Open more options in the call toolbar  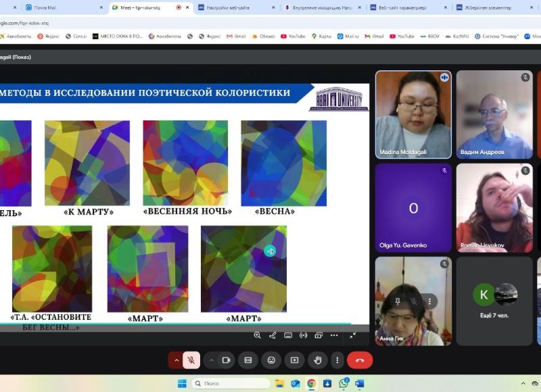click(336, 360)
